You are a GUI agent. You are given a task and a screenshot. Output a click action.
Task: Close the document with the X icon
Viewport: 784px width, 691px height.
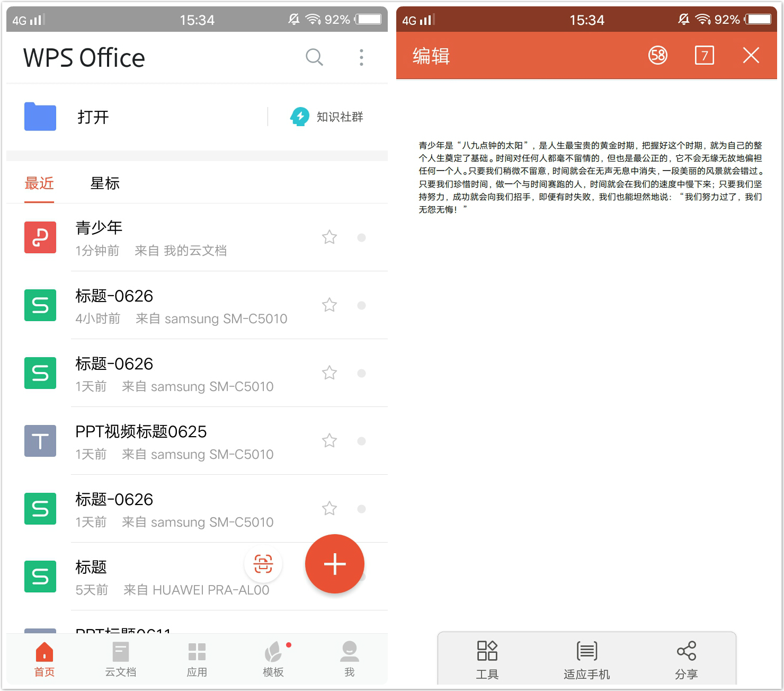pyautogui.click(x=751, y=55)
